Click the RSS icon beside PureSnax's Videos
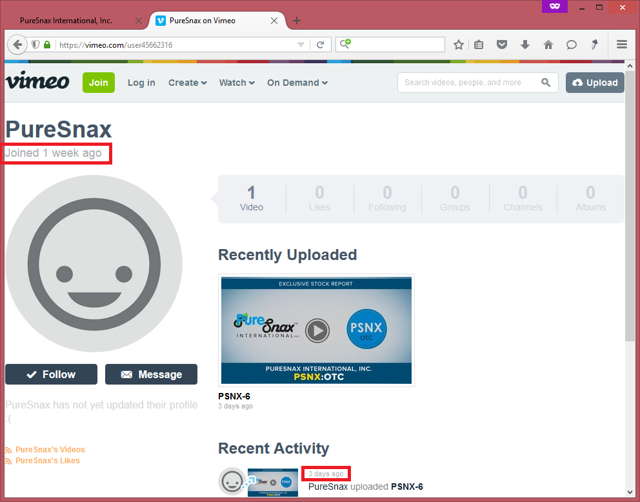The height and width of the screenshot is (502, 640). tap(9, 450)
